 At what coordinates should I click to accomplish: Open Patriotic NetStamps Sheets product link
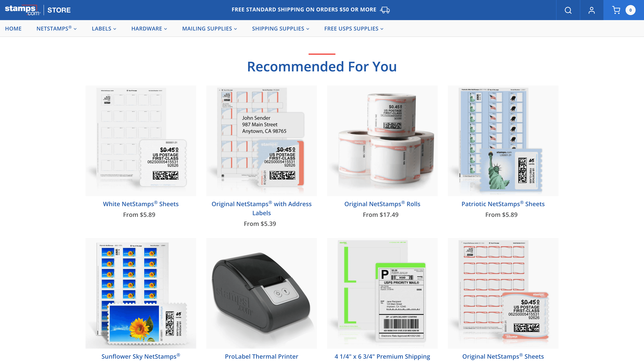point(503,204)
